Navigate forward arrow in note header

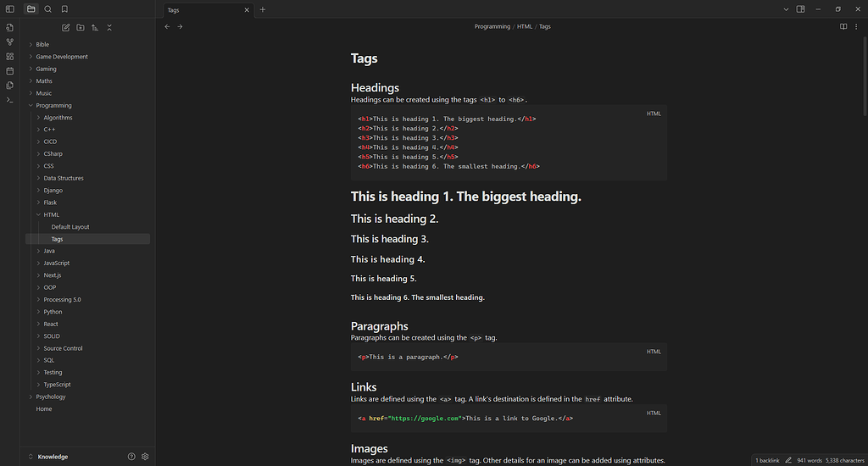180,26
